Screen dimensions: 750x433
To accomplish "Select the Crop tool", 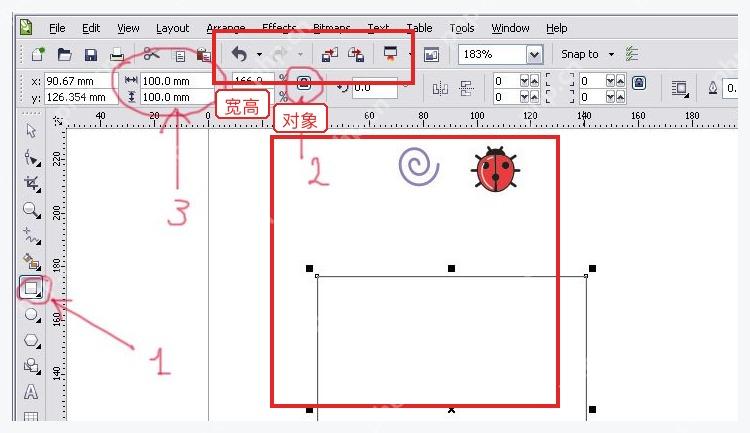I will [32, 183].
